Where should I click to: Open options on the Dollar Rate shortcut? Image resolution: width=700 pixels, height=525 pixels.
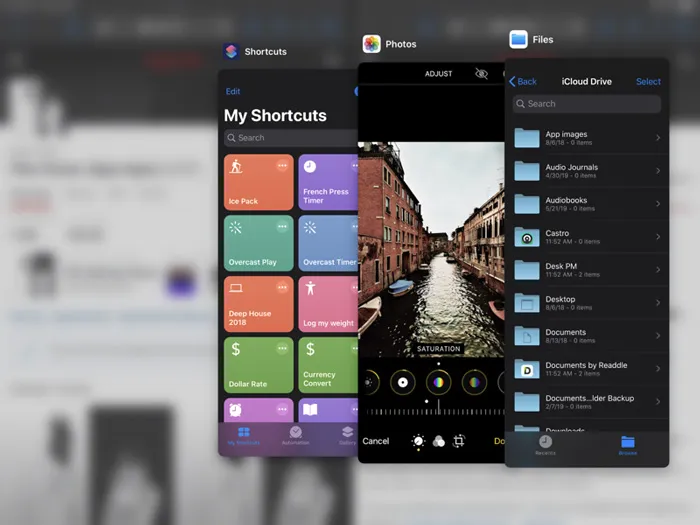point(282,348)
